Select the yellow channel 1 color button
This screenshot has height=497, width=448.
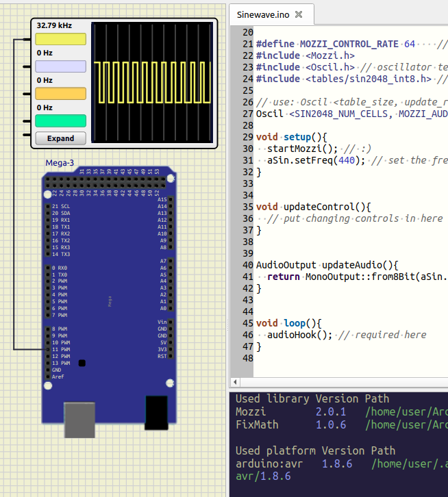(60, 39)
